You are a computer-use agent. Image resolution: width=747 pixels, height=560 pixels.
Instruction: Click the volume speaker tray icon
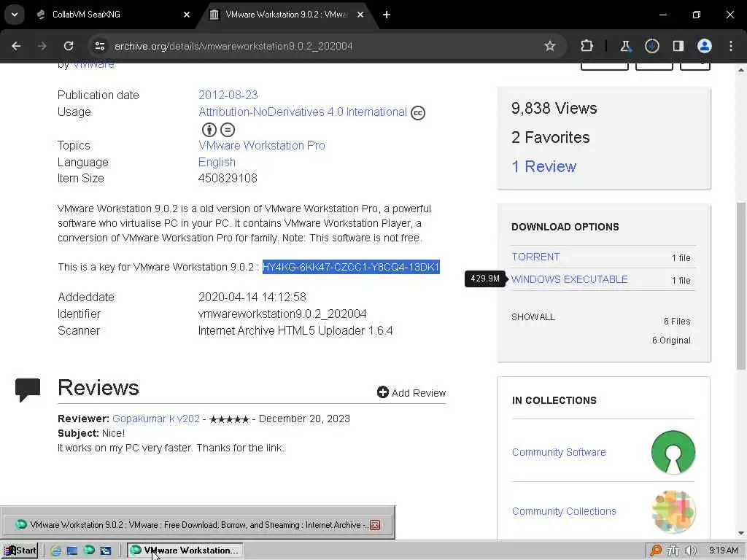click(690, 551)
